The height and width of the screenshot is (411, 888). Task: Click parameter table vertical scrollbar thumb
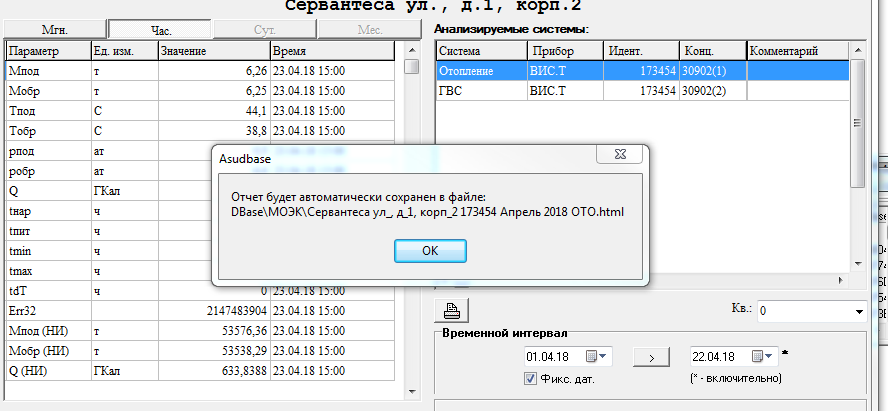coord(411,67)
